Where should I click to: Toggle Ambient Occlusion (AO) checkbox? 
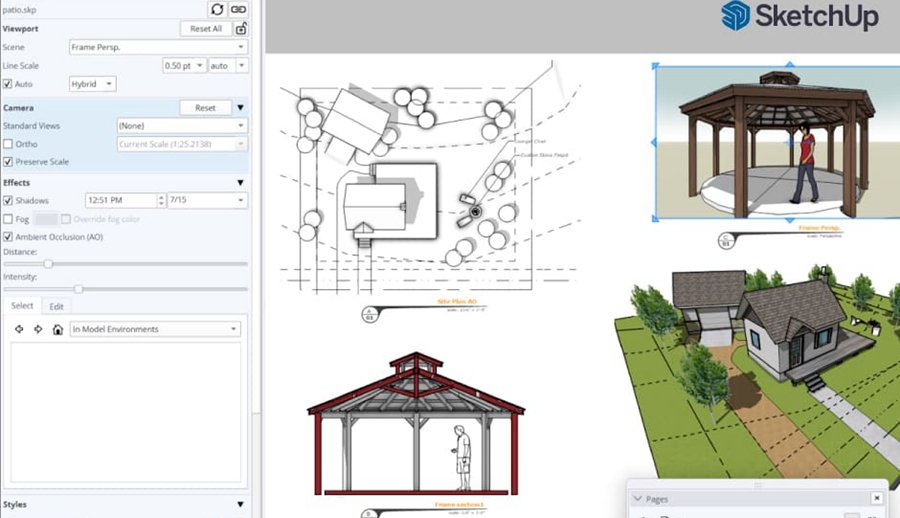point(7,237)
